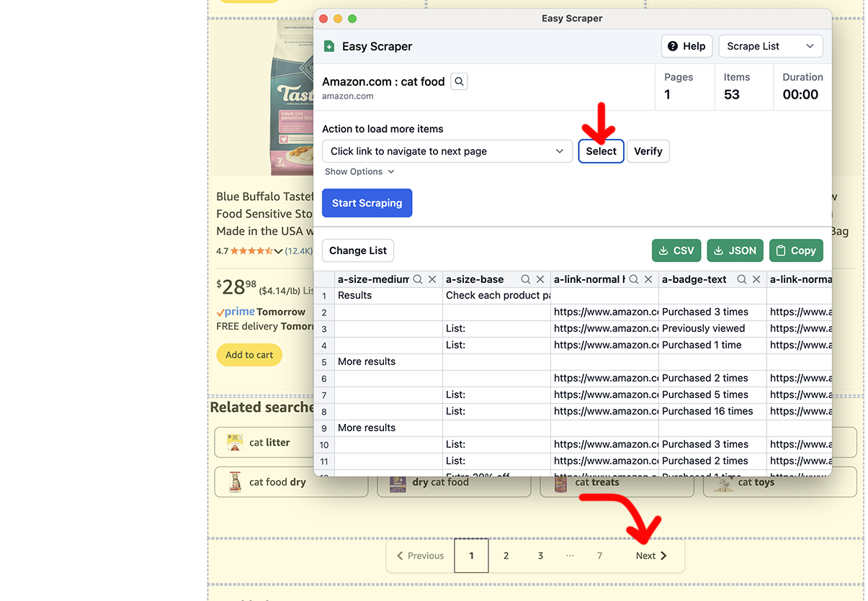This screenshot has height=601, width=868.
Task: Click the Help button
Action: click(x=686, y=46)
